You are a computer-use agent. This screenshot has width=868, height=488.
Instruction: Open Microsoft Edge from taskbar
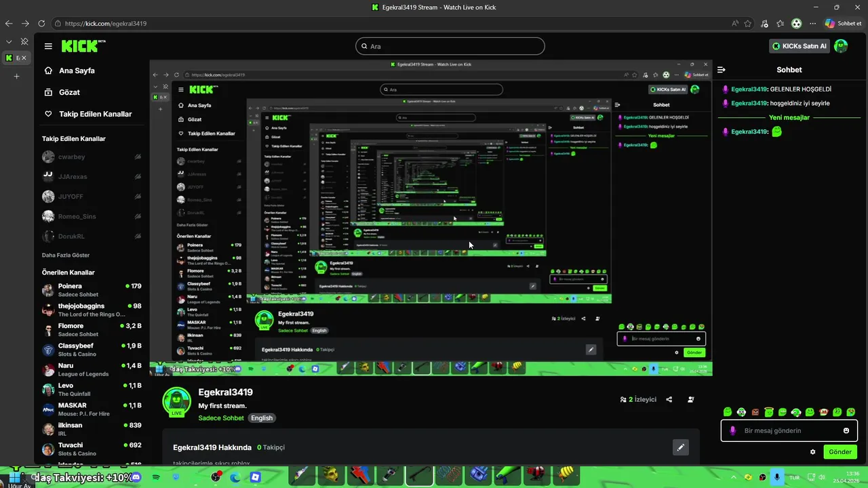[235, 478]
